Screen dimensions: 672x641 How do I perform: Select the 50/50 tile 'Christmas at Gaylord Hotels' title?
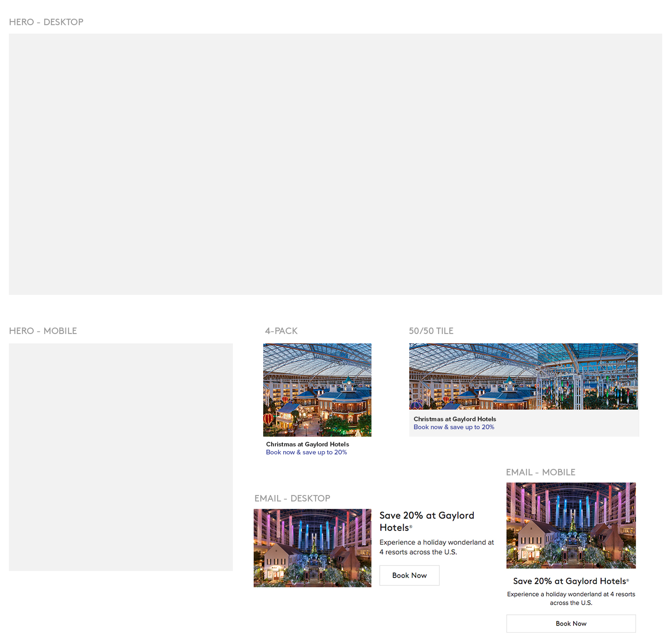455,419
